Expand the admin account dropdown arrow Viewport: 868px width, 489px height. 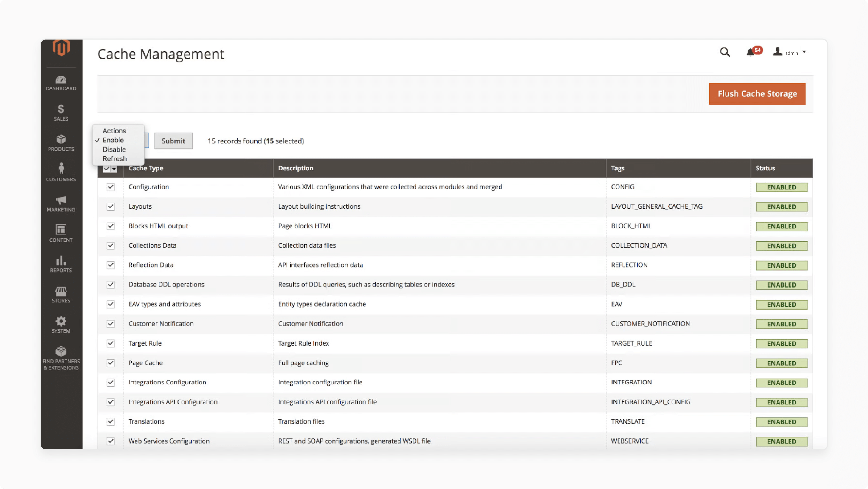coord(804,52)
